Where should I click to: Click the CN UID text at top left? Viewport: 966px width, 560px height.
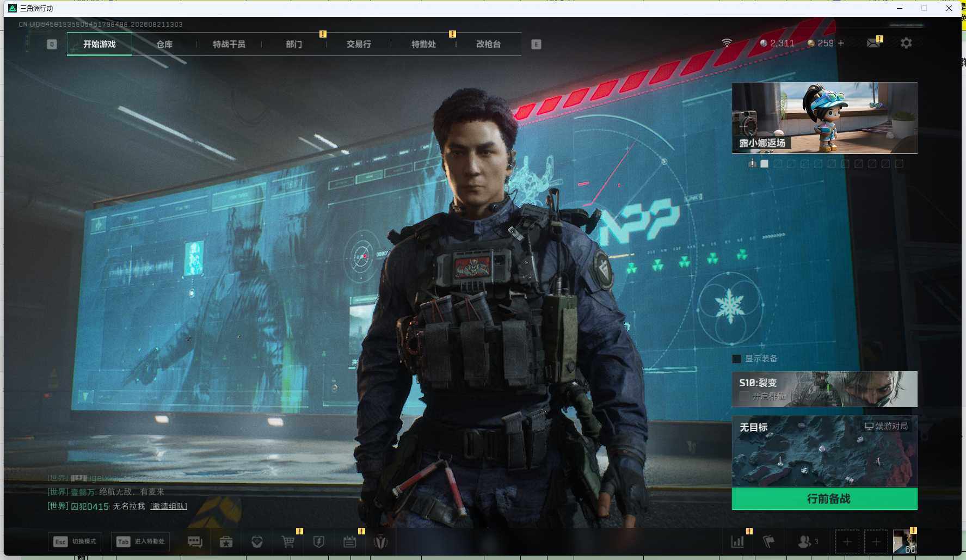tap(101, 24)
